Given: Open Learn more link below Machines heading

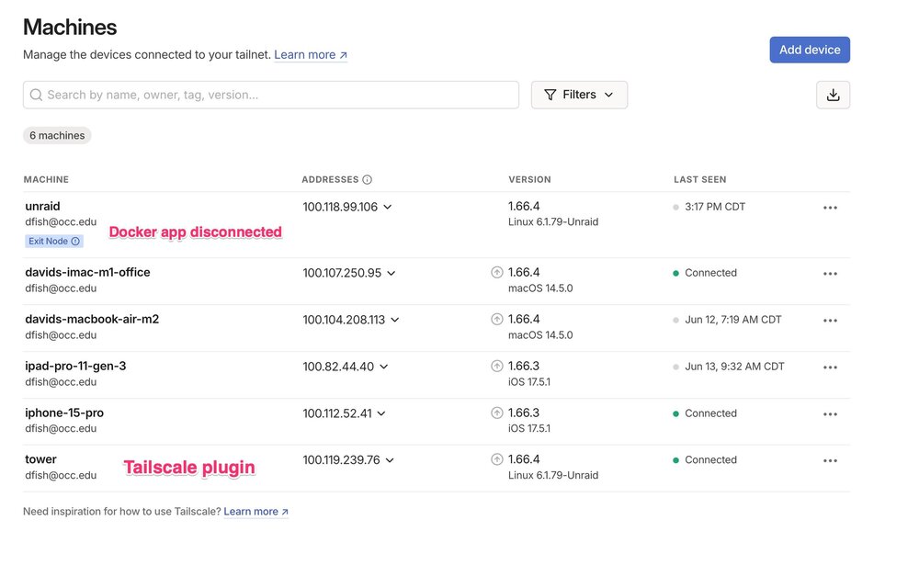Looking at the screenshot, I should [311, 55].
